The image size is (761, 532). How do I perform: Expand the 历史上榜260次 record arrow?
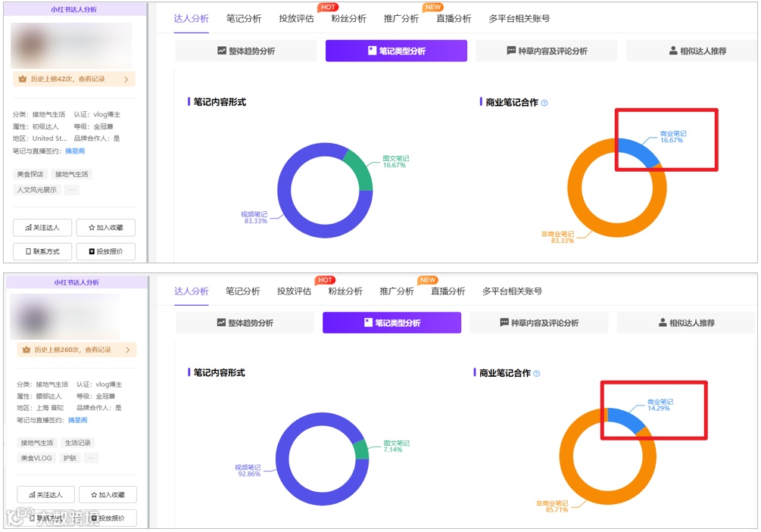(128, 350)
